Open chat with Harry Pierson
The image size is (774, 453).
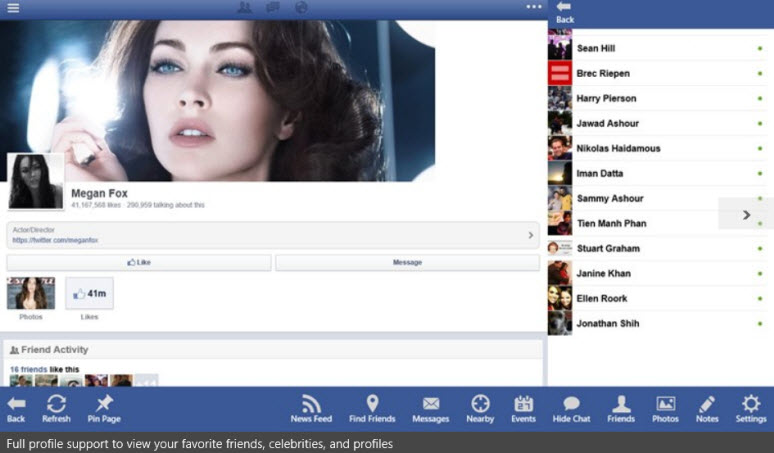pyautogui.click(x=660, y=98)
